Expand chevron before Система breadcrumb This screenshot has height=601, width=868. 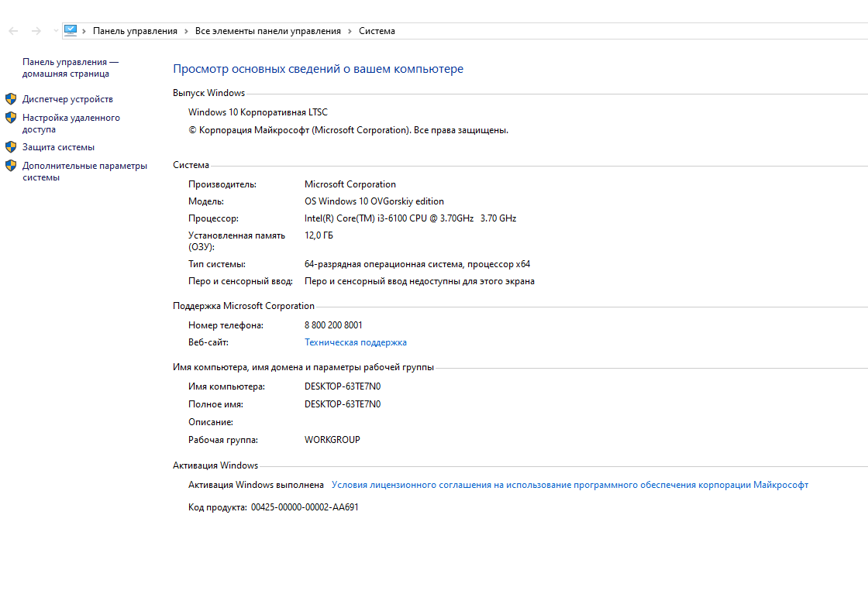350,31
